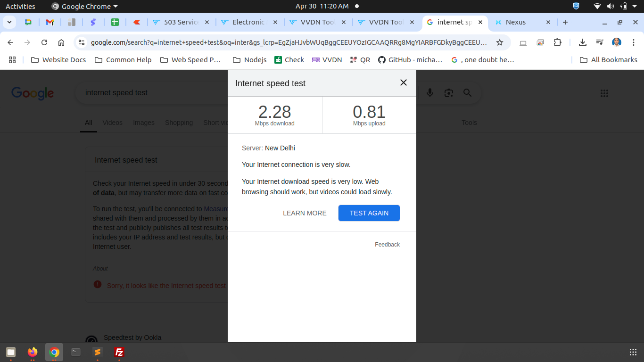
Task: Click the Feedback link in dialog
Action: coord(387,245)
